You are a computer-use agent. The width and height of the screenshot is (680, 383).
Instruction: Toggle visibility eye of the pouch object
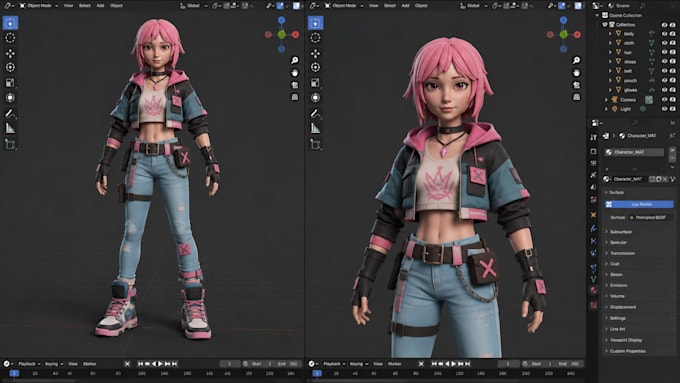pos(664,80)
